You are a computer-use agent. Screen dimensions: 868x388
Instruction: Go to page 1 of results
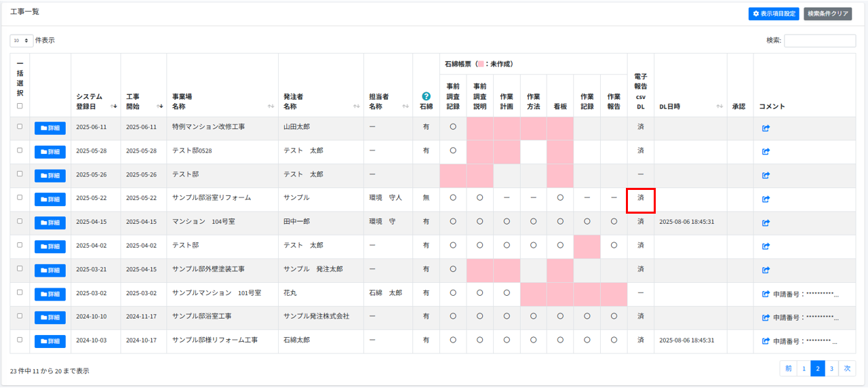point(804,368)
